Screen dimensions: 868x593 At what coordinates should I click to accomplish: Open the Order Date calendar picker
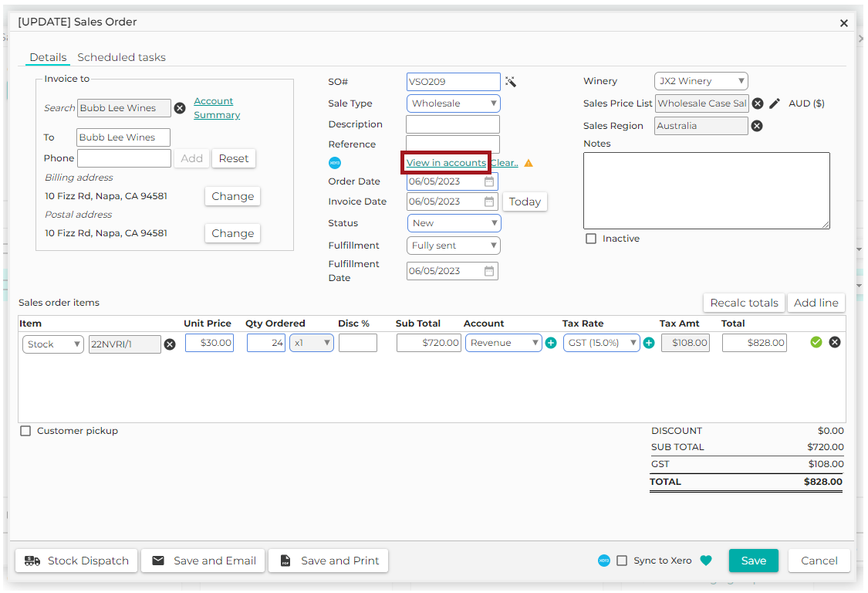pos(489,181)
